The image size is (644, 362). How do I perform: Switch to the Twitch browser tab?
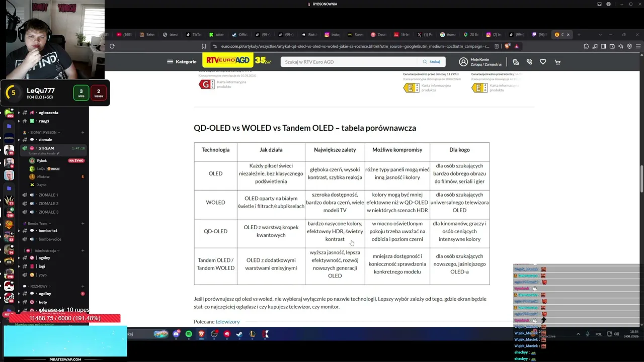[x=540, y=35]
